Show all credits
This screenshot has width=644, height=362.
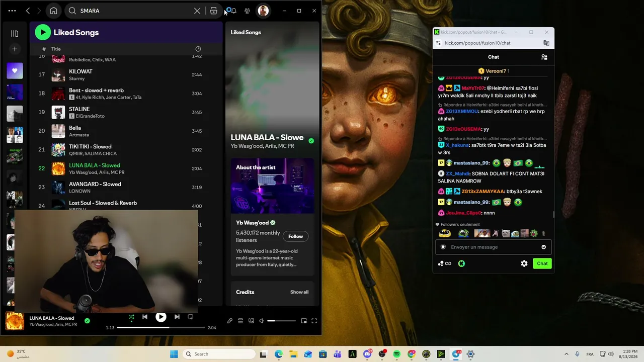tap(299, 292)
